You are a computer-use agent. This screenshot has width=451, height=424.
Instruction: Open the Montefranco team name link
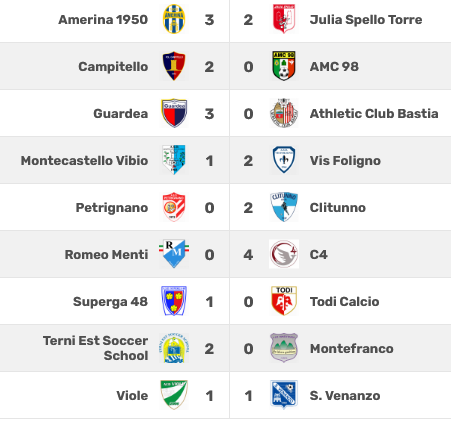tap(352, 349)
